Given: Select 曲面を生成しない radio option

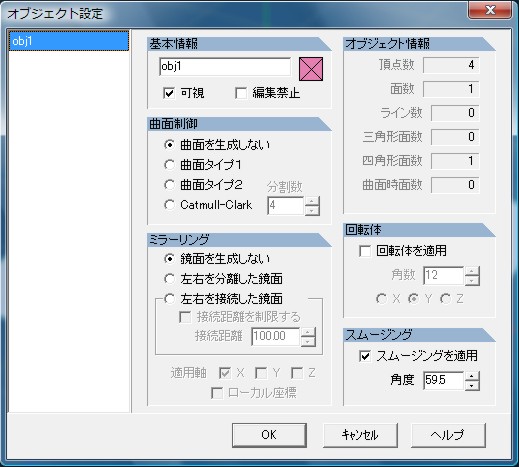Looking at the screenshot, I should click(x=169, y=145).
